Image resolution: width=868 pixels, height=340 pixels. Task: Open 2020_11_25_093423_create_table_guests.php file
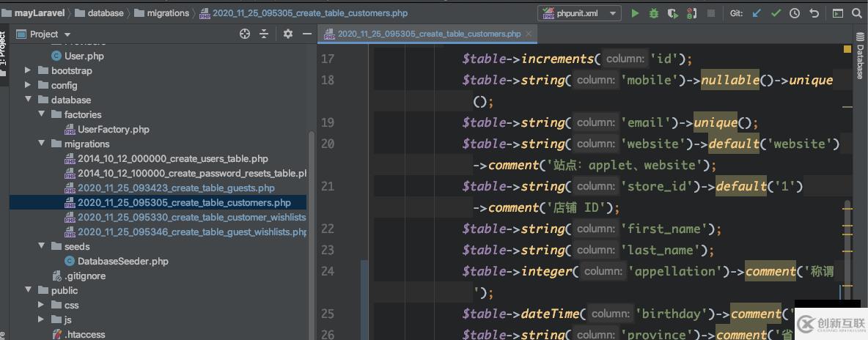pos(176,188)
